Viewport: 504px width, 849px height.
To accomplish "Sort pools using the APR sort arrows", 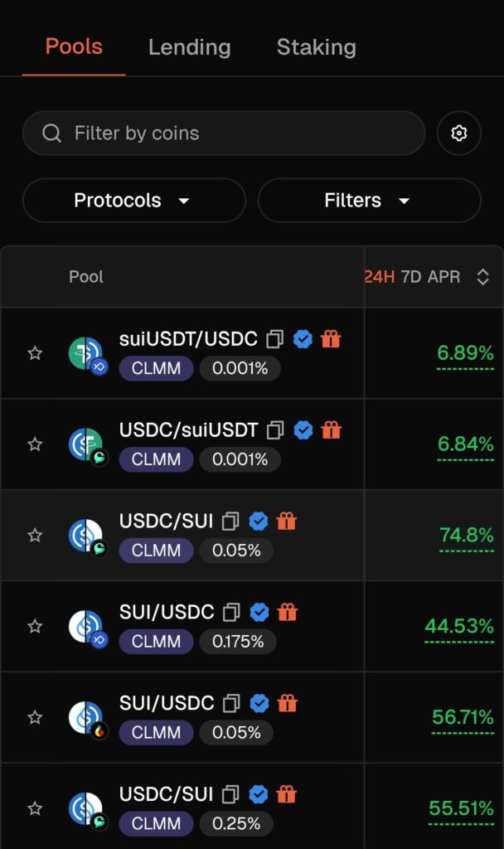I will pyautogui.click(x=482, y=277).
